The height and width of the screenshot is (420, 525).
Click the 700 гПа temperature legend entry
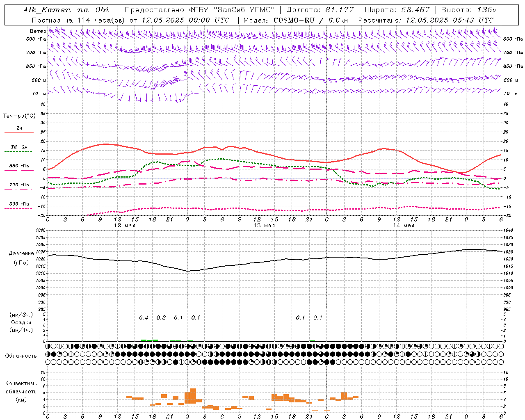pyautogui.click(x=19, y=185)
